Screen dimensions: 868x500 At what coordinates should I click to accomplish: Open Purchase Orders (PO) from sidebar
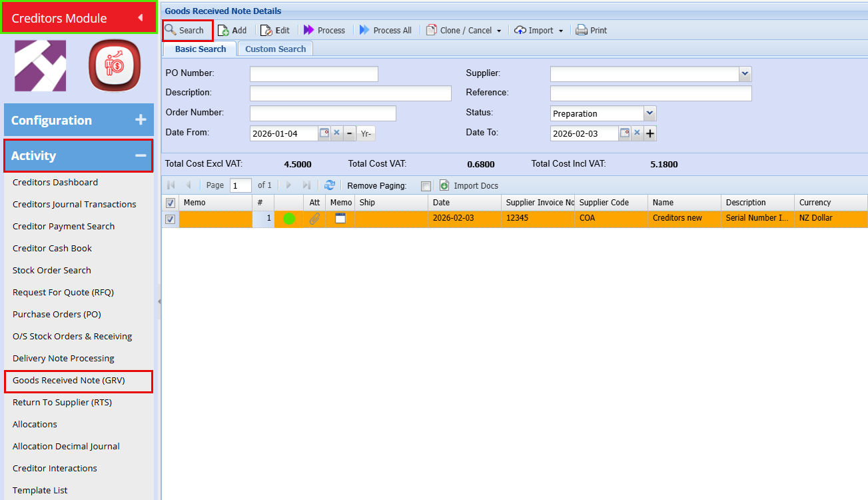click(57, 314)
